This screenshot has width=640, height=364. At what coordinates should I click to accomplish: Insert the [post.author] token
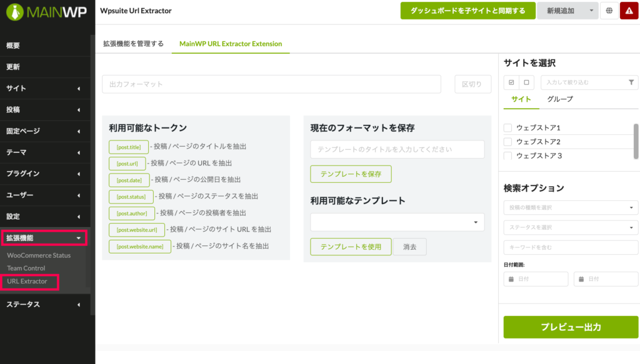132,214
